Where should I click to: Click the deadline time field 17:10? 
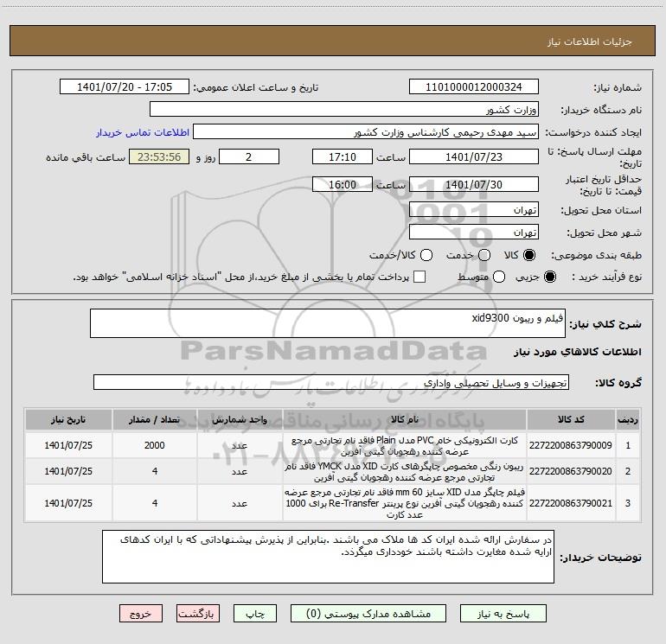(343, 156)
